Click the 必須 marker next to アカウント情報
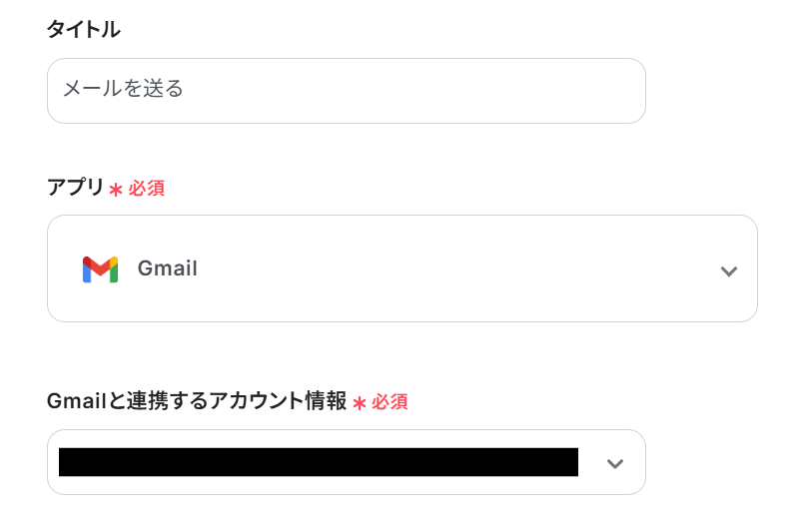This screenshot has height=527, width=812. (x=390, y=402)
